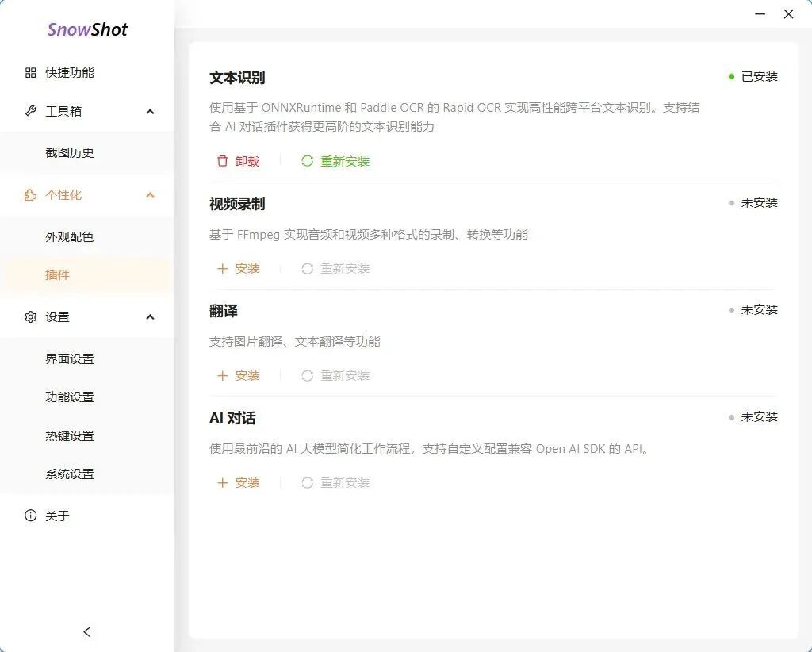Click the plus icon beside 视频录制 安装
Screen dimensions: 812x652
[x=223, y=268]
